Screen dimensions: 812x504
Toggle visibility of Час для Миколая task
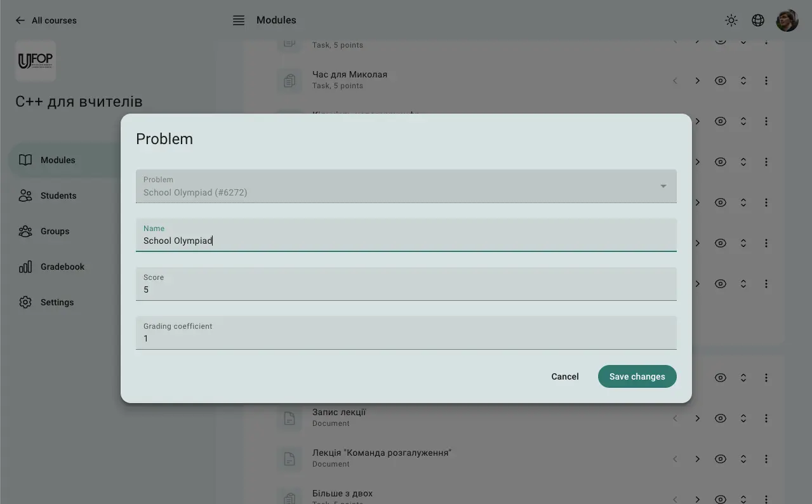tap(720, 81)
